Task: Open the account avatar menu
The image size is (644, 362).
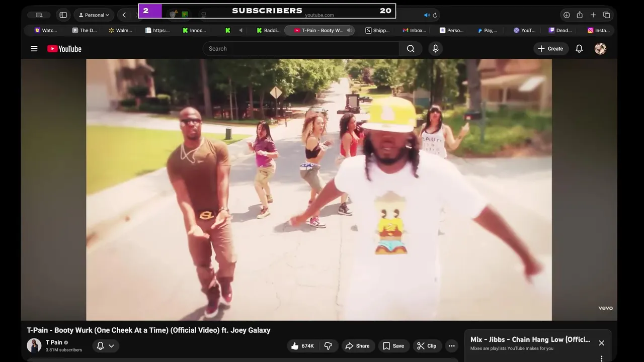Action: point(600,49)
